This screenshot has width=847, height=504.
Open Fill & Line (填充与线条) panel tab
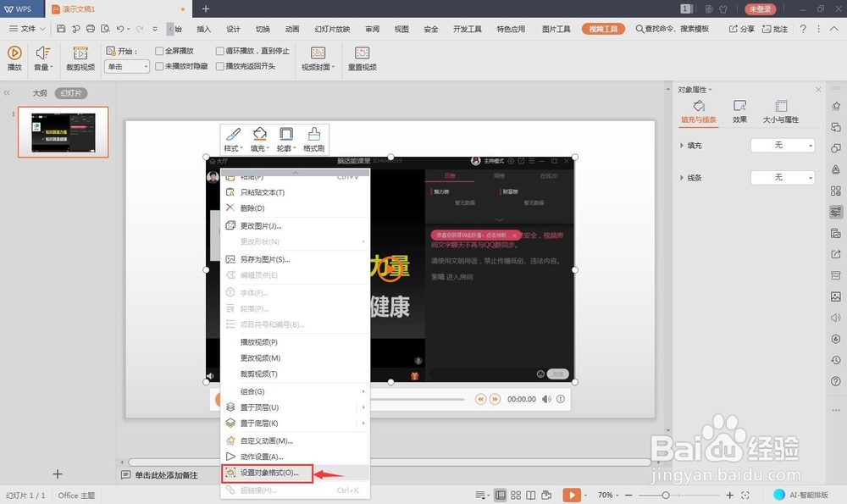[x=699, y=112]
